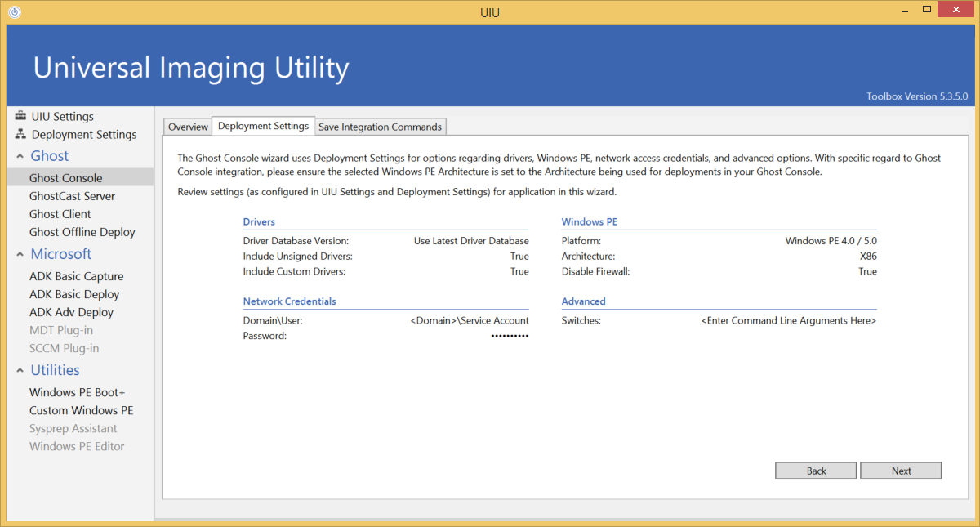Switch to the Deployment Settings tab
The height and width of the screenshot is (527, 980).
(264, 126)
